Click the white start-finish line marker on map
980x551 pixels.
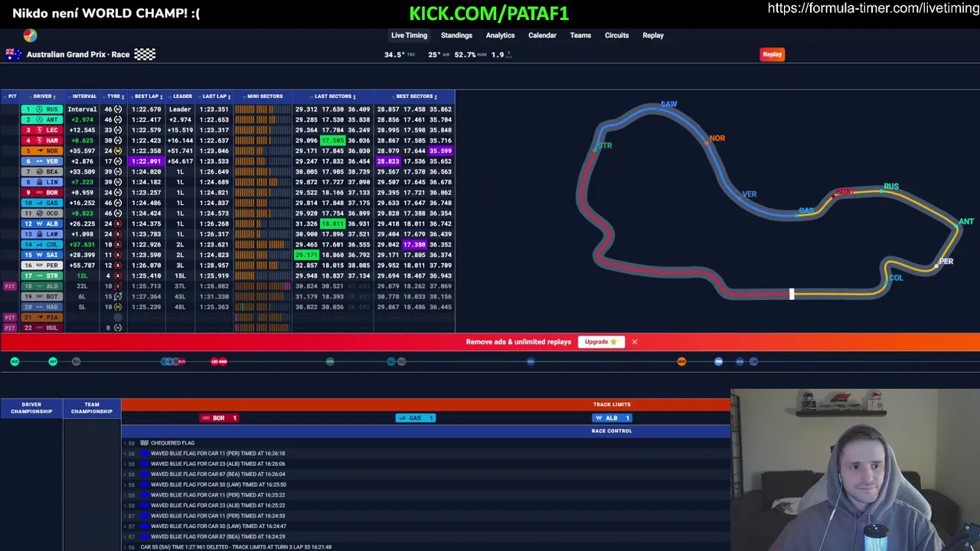(x=792, y=294)
